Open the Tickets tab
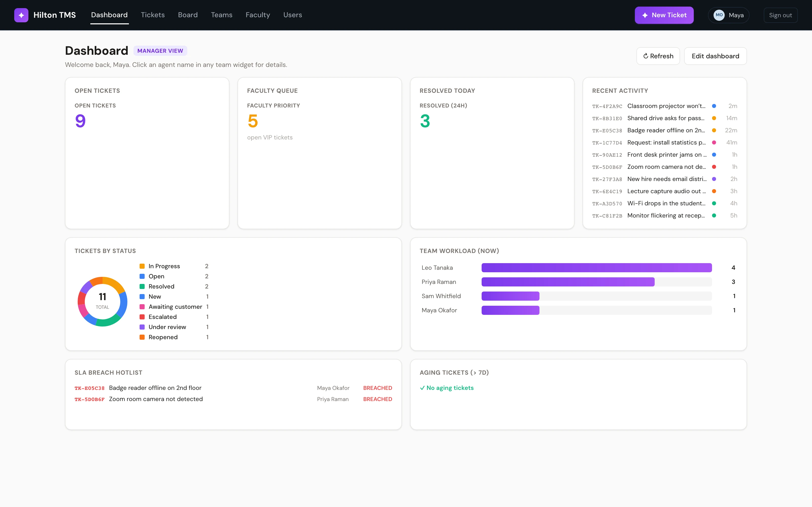Screen dimensions: 812x507 pyautogui.click(x=153, y=15)
